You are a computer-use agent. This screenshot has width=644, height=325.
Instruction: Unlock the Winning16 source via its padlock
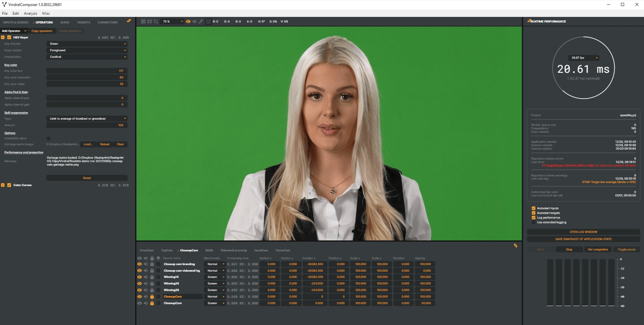click(x=152, y=277)
